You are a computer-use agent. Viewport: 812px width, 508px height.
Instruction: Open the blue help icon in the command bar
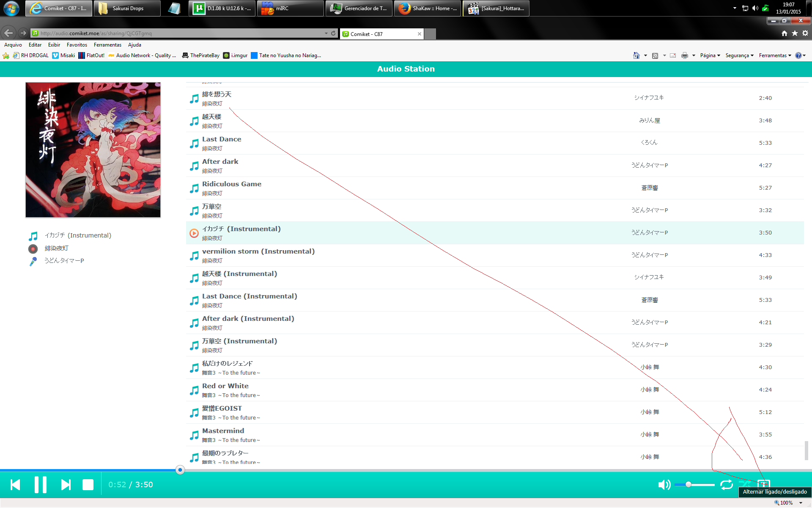[798, 55]
